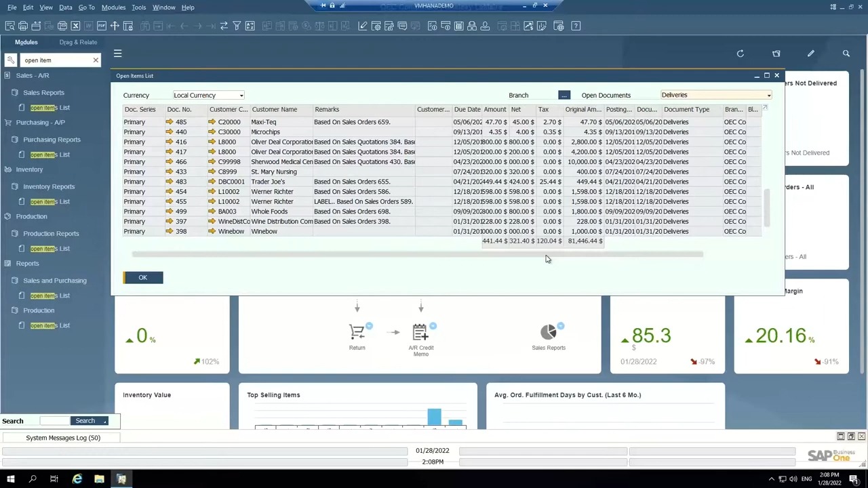The width and height of the screenshot is (868, 488).
Task: Open the Help question mark icon
Action: 576,26
